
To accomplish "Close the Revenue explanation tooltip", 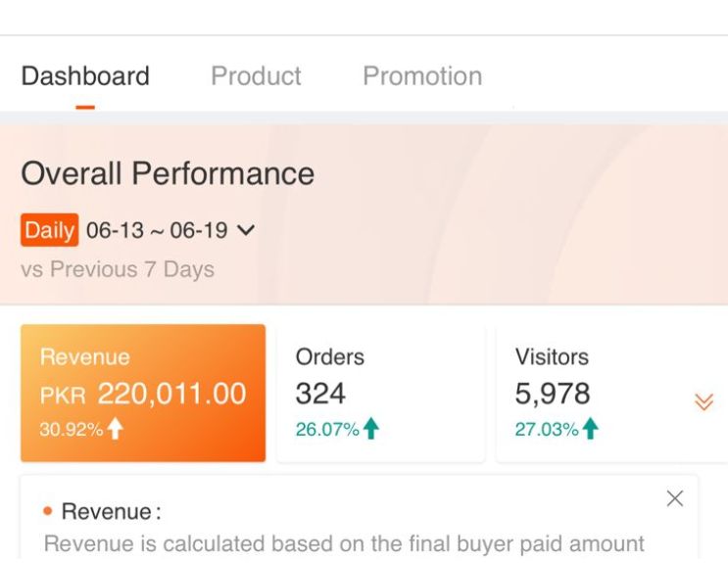I will tap(674, 498).
